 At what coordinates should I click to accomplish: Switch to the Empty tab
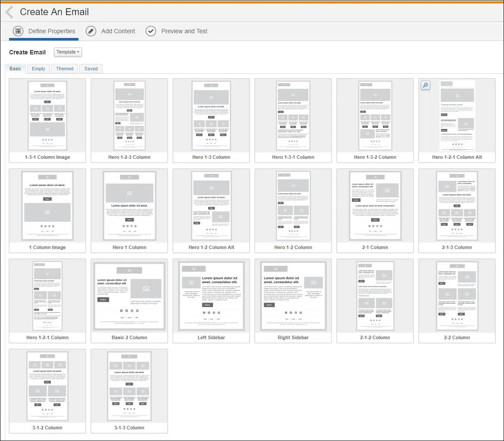point(38,69)
